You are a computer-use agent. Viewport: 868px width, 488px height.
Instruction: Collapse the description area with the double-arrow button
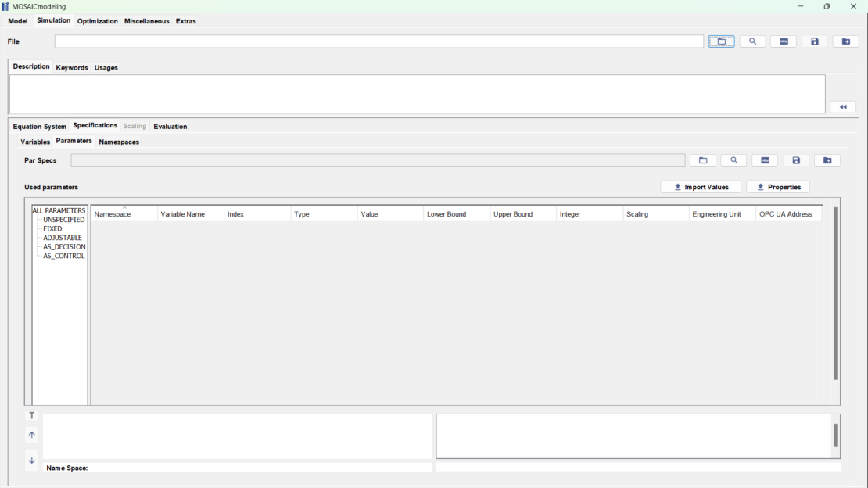(x=842, y=107)
